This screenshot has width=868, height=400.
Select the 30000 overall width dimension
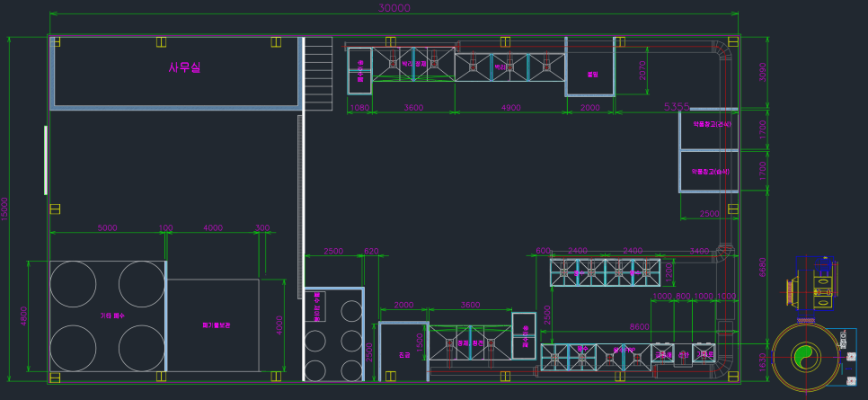(394, 8)
